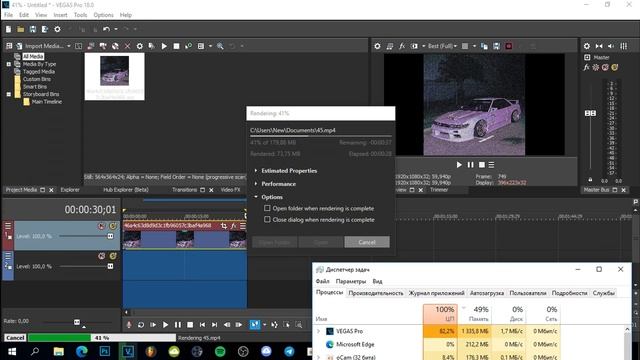Toggle mute on video track 1
This screenshot has height=360, width=640.
101,226
